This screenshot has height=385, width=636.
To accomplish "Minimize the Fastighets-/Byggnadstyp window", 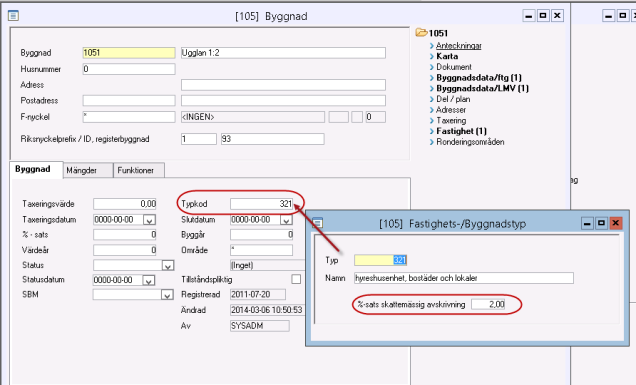I will point(587,223).
